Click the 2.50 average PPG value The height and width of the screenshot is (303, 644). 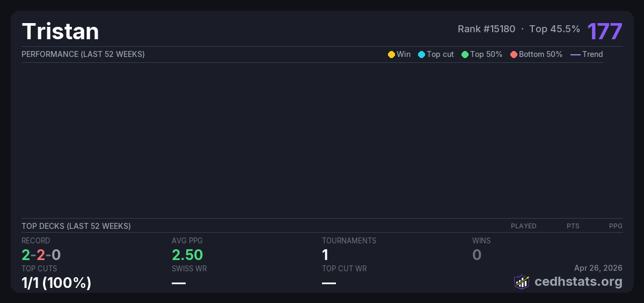point(187,255)
